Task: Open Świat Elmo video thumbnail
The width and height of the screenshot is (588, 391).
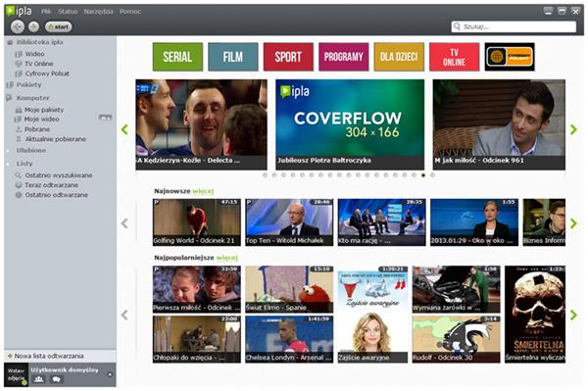Action: pyautogui.click(x=289, y=289)
